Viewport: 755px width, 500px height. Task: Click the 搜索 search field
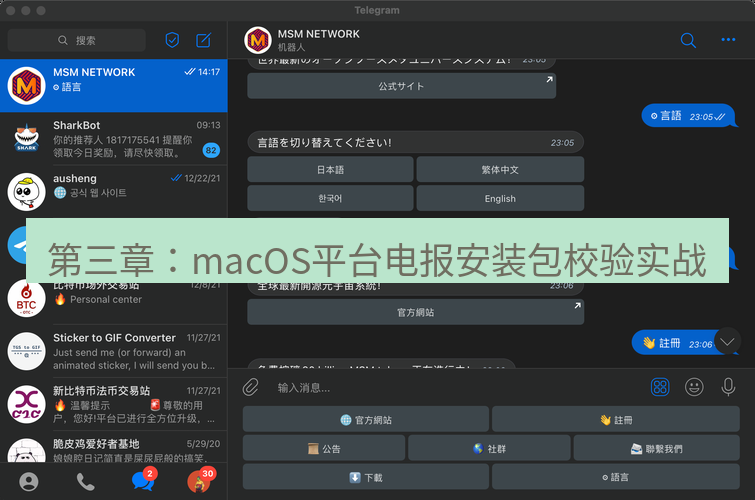click(x=77, y=40)
